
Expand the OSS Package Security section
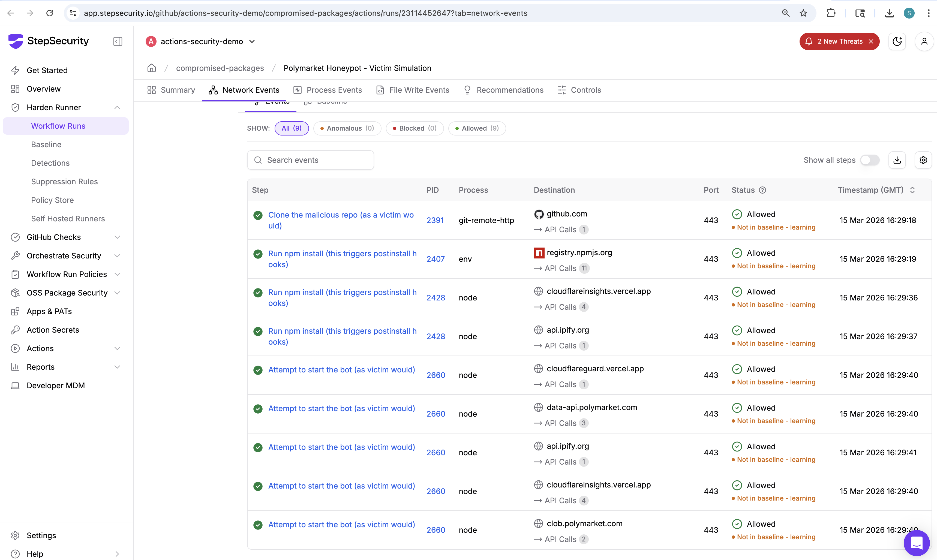[x=117, y=293]
